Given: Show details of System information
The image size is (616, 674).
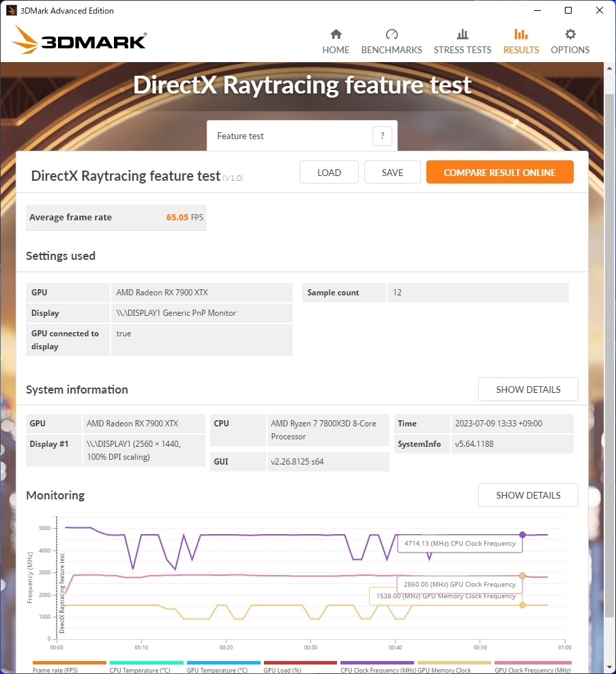Looking at the screenshot, I should [527, 389].
